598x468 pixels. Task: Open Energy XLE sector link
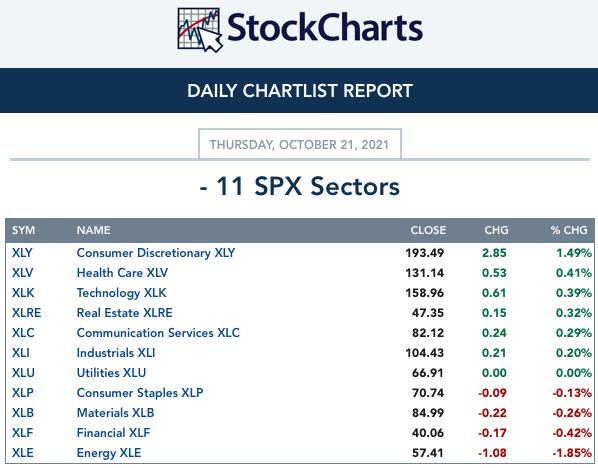pyautogui.click(x=109, y=453)
